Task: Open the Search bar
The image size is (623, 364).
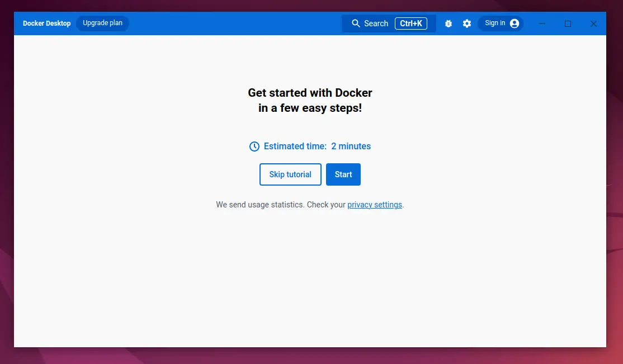Action: coord(389,23)
